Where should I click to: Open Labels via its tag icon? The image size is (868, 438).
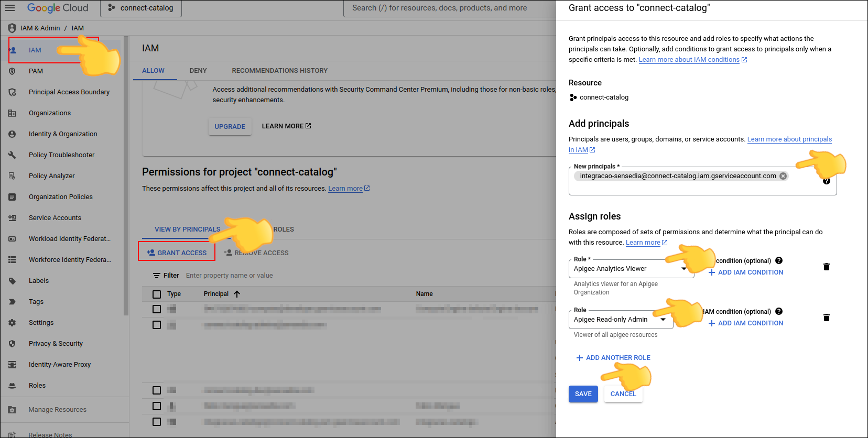[x=12, y=281]
